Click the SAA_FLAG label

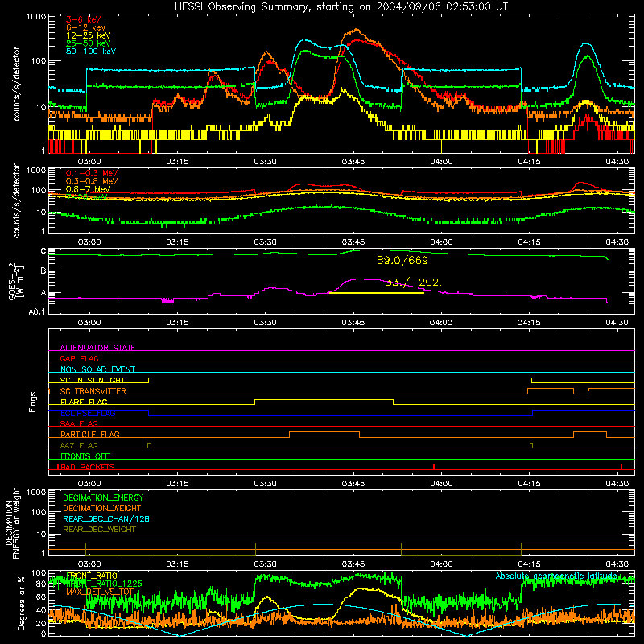(x=79, y=423)
